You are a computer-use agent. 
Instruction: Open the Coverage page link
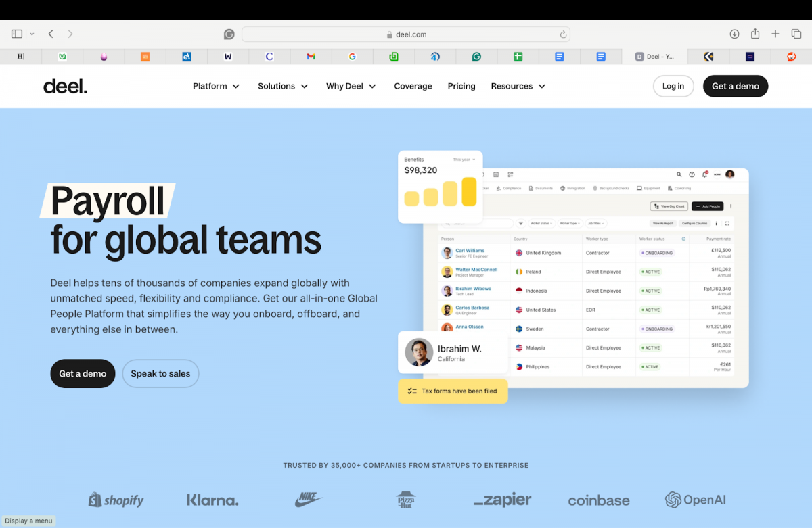[x=413, y=86]
